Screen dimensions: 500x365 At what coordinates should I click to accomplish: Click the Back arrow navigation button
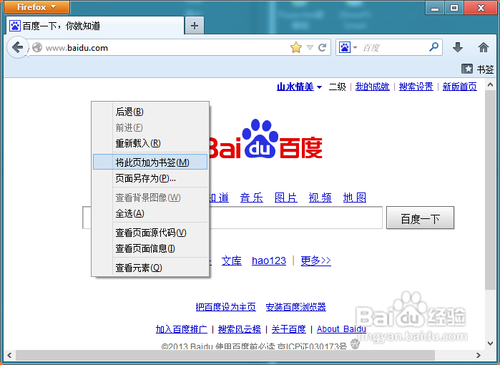[x=17, y=47]
